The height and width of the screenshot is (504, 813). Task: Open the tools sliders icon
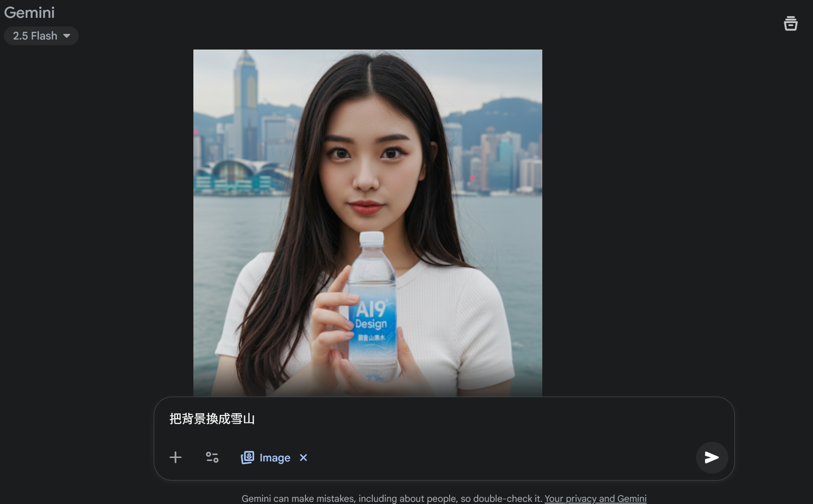[212, 458]
